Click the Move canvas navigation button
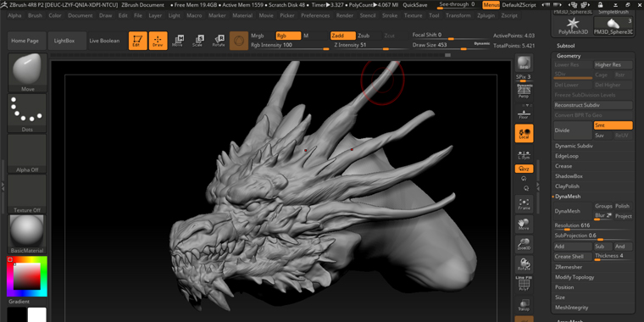644x322 pixels. (524, 225)
